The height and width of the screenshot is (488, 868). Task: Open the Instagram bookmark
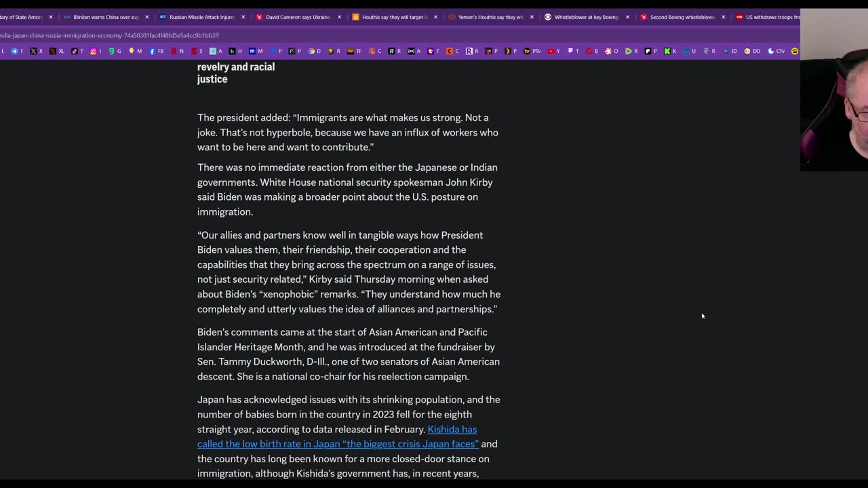pos(95,51)
